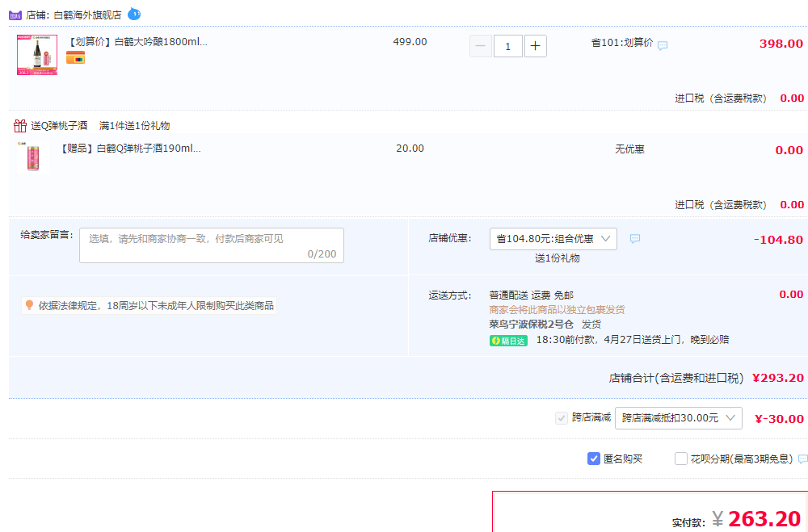Click the 满1件送1份礼物 text
The width and height of the screenshot is (808, 532).
(x=134, y=126)
